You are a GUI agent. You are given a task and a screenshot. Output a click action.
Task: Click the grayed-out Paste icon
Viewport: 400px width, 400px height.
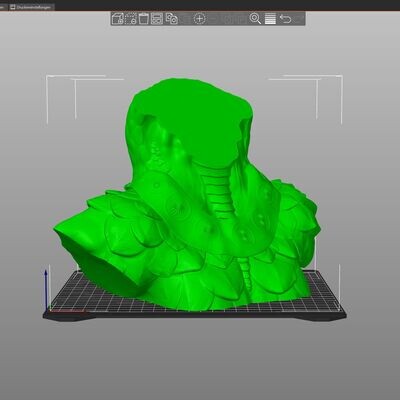click(184, 19)
